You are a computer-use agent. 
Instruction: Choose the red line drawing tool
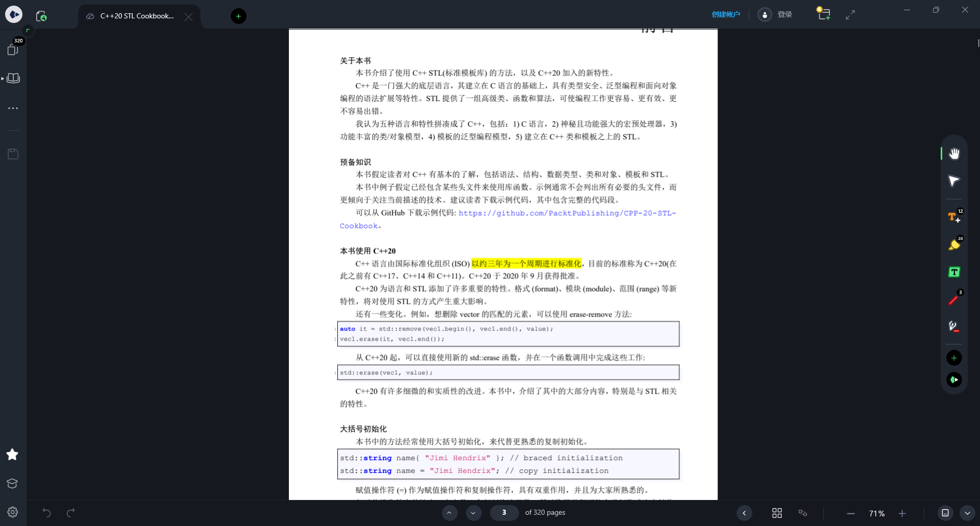pyautogui.click(x=954, y=299)
